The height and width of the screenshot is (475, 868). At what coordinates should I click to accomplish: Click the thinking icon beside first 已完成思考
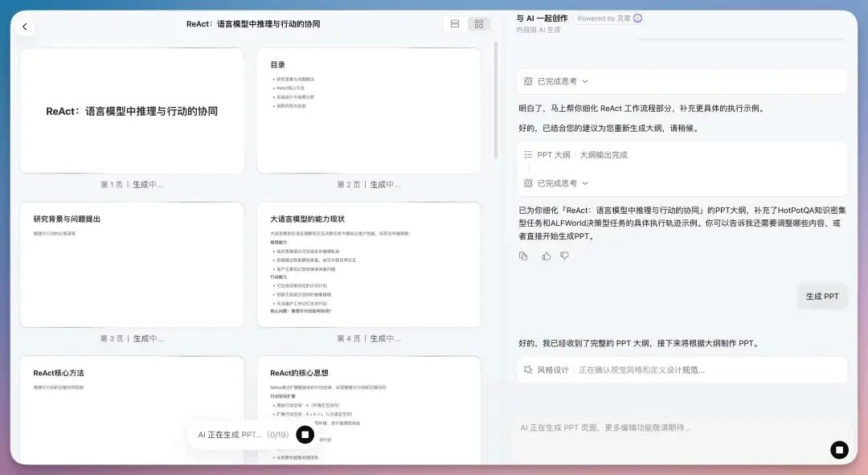point(528,81)
